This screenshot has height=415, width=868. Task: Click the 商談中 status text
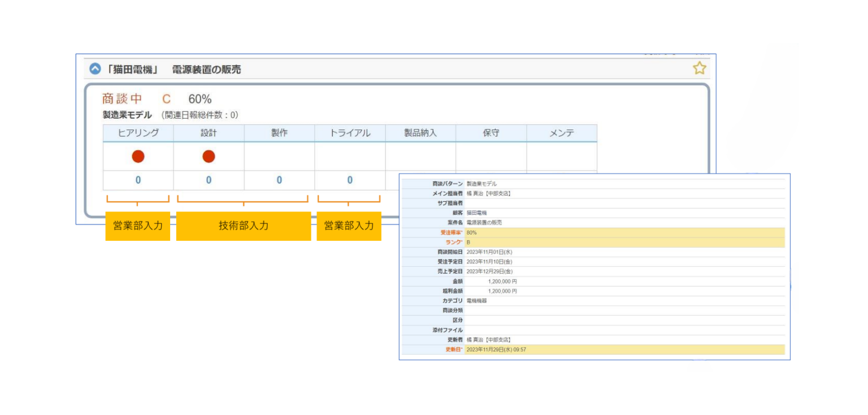(122, 99)
